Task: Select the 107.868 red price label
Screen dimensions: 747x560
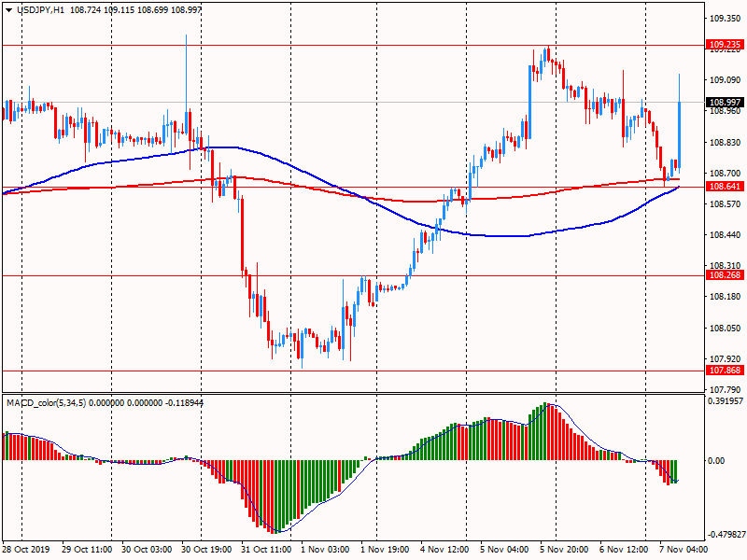Action: tap(725, 371)
